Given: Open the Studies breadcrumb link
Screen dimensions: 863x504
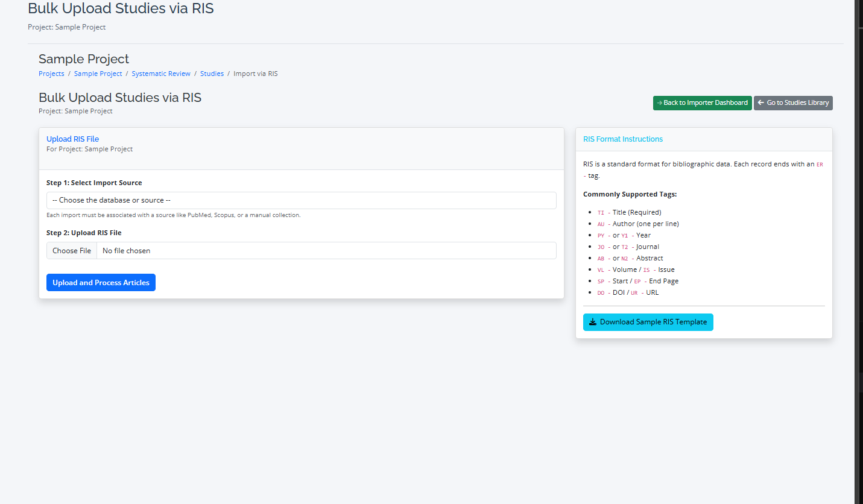Looking at the screenshot, I should click(212, 74).
